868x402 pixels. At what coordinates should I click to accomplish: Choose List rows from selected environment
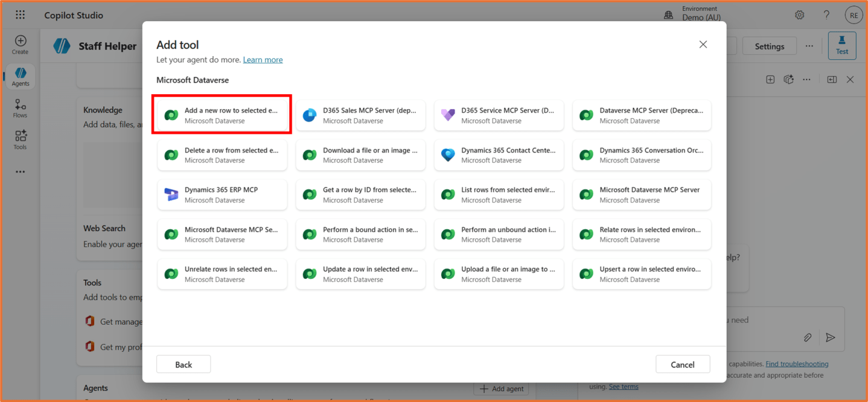click(499, 194)
